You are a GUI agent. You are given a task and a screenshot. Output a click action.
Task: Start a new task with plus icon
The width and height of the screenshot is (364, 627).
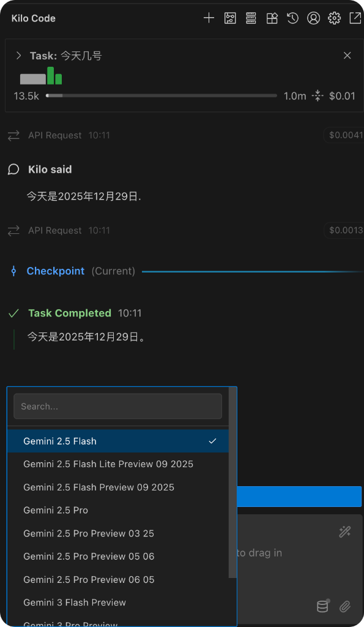pos(209,18)
